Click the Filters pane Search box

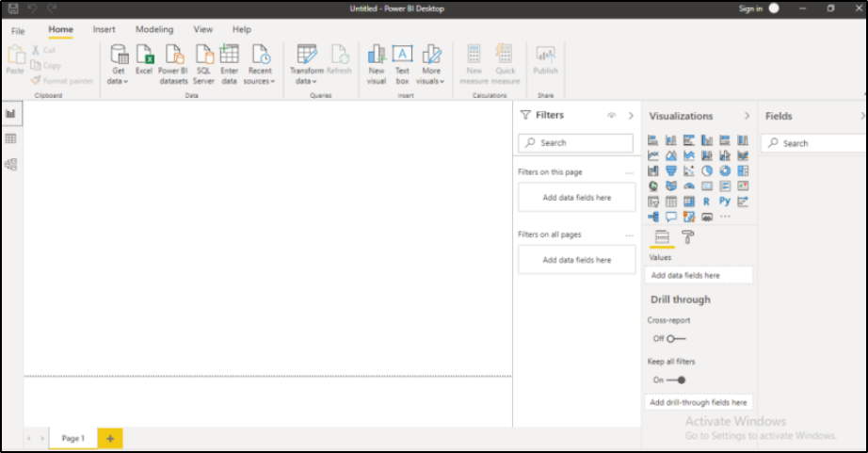(x=576, y=143)
